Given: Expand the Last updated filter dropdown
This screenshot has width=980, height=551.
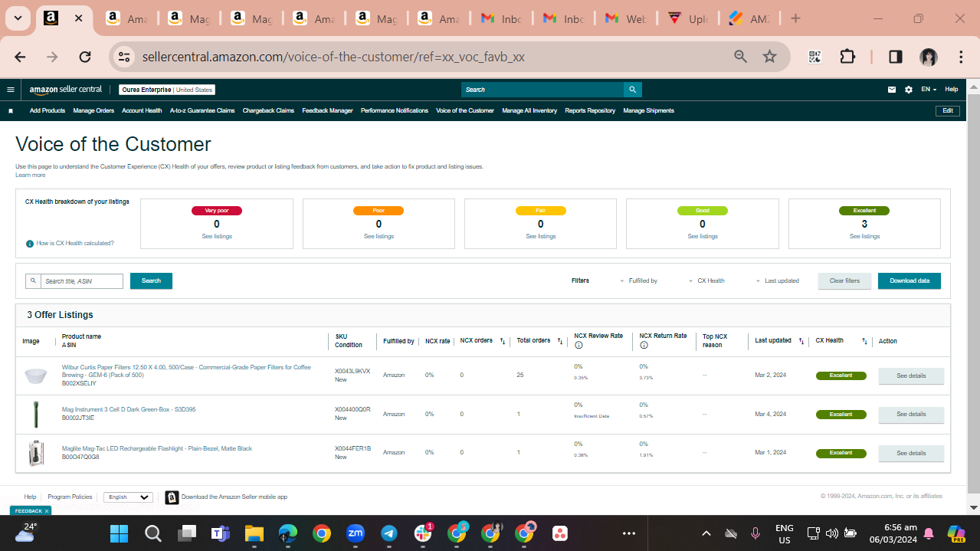Looking at the screenshot, I should [777, 281].
